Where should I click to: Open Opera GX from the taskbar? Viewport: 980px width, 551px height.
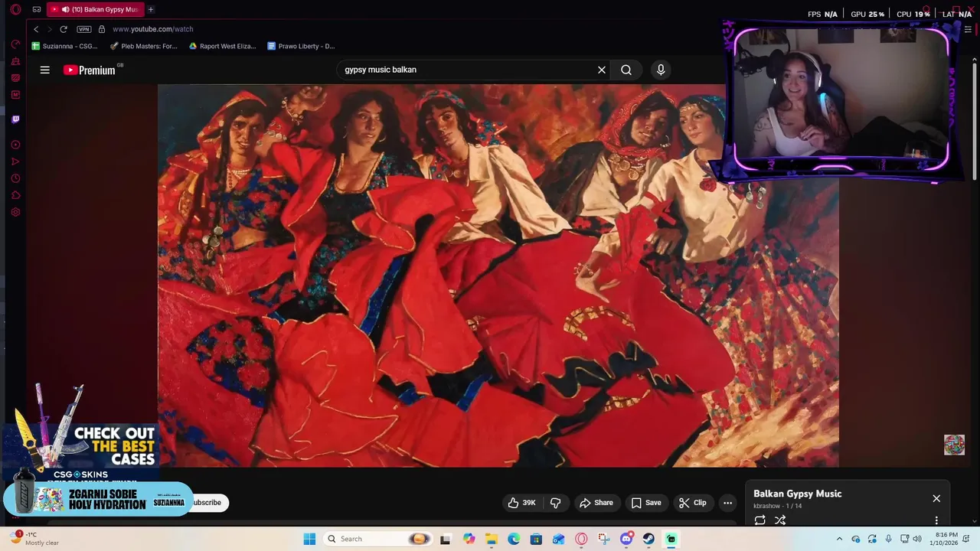tap(581, 539)
